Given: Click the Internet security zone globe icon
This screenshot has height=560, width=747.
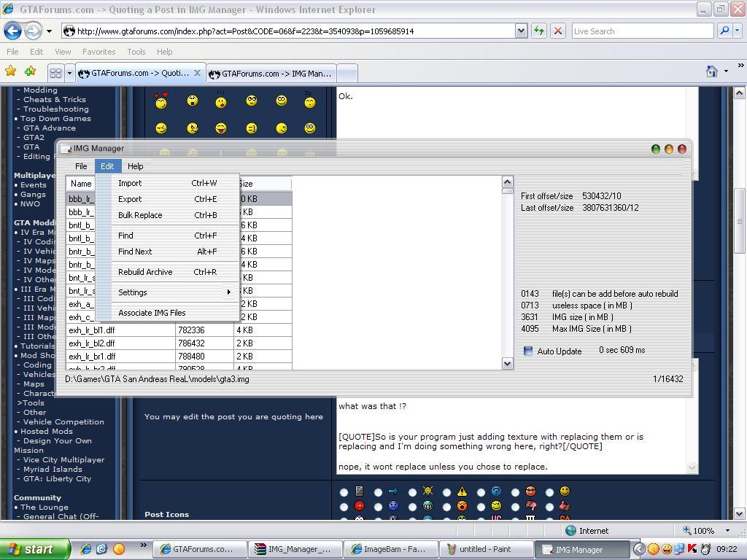Looking at the screenshot, I should [x=570, y=531].
